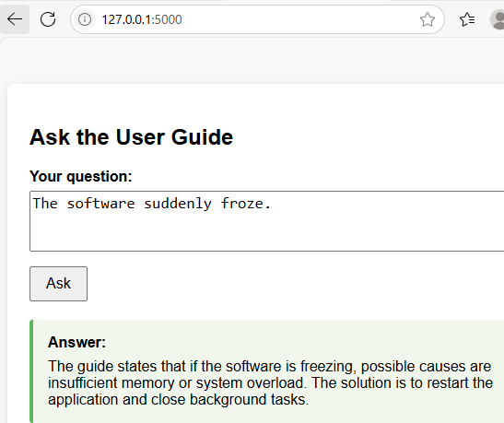
Task: Reload the page with the refresh icon
Action: [x=48, y=19]
